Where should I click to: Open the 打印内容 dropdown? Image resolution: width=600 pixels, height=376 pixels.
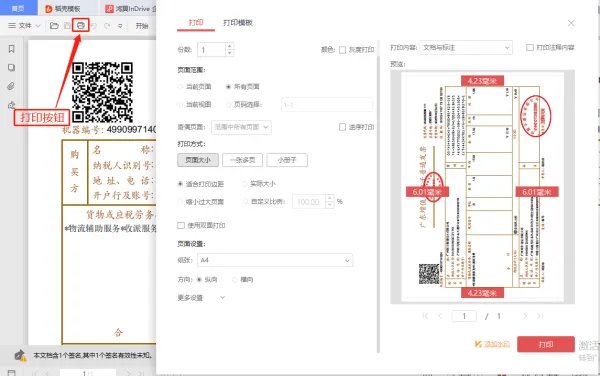coord(466,47)
